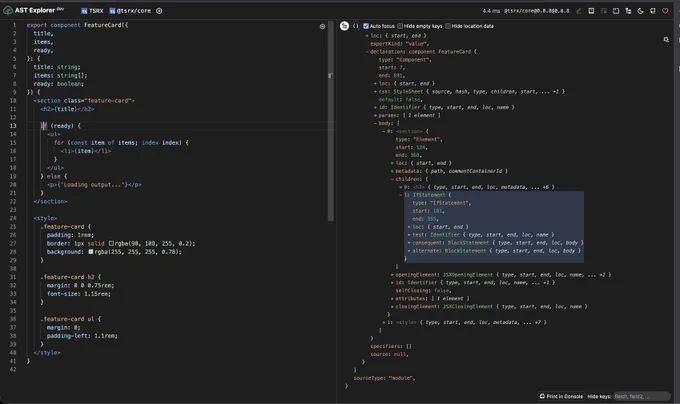Click the 'padding-left: 1.1rem;' CSS line
This screenshot has width=680, height=404.
pos(82,336)
